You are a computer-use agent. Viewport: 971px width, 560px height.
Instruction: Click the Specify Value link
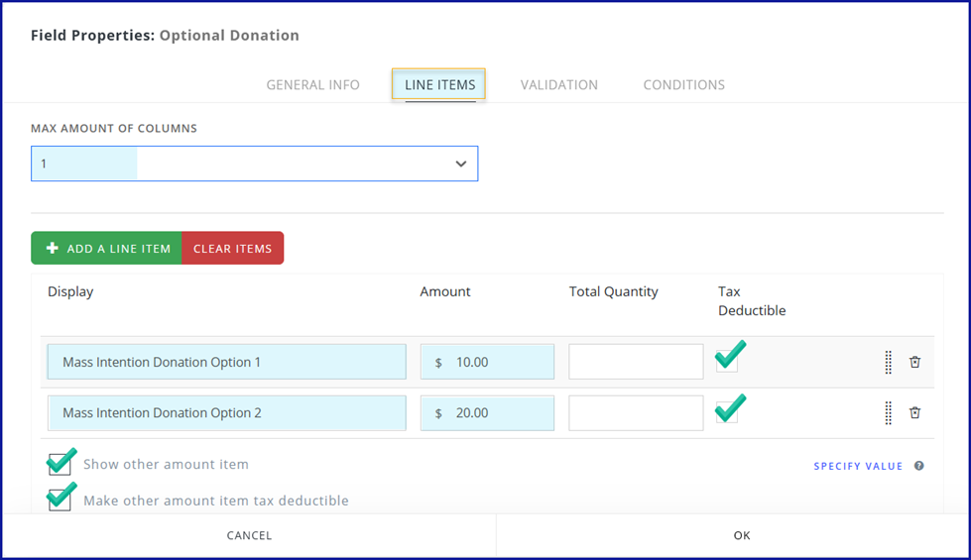[858, 466]
